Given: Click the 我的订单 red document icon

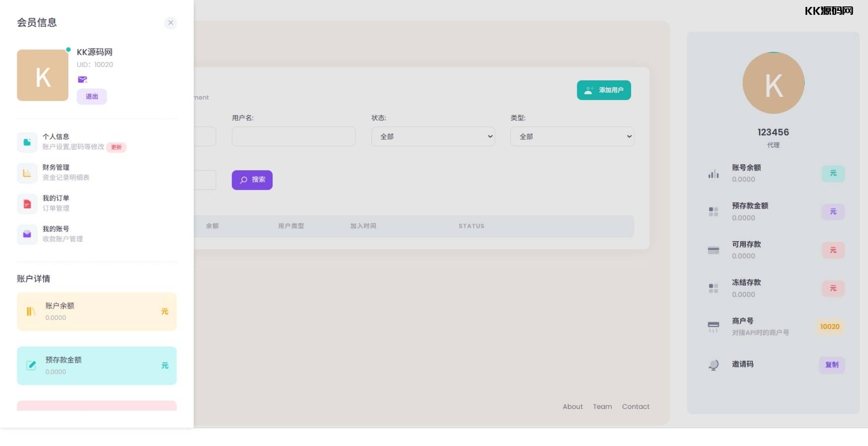Looking at the screenshot, I should [27, 204].
